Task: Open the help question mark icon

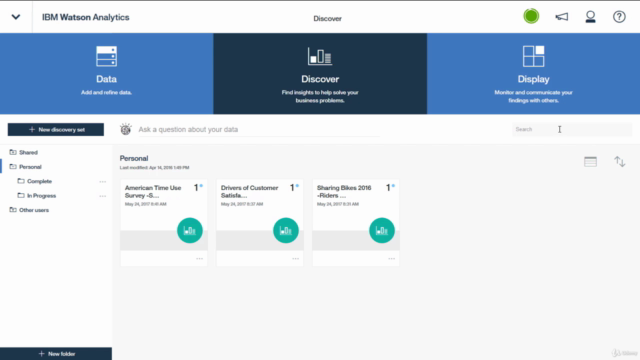Action: [619, 17]
